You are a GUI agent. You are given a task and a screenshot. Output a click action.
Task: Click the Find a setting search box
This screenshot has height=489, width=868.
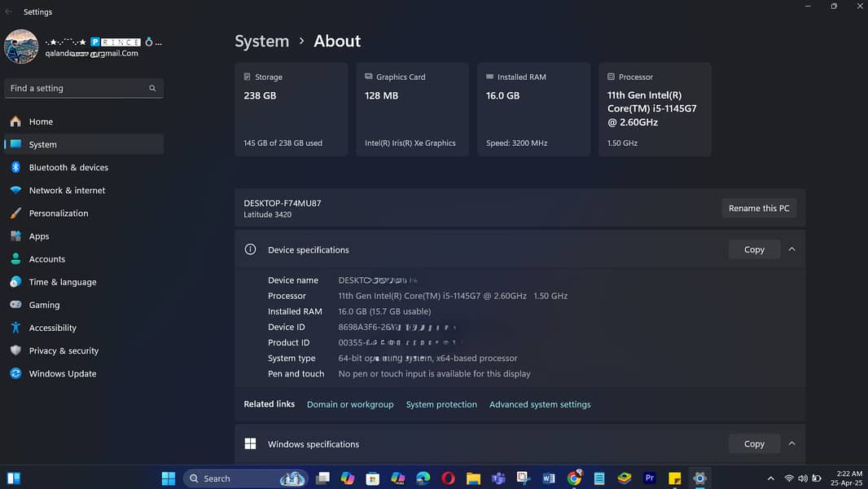(x=84, y=88)
